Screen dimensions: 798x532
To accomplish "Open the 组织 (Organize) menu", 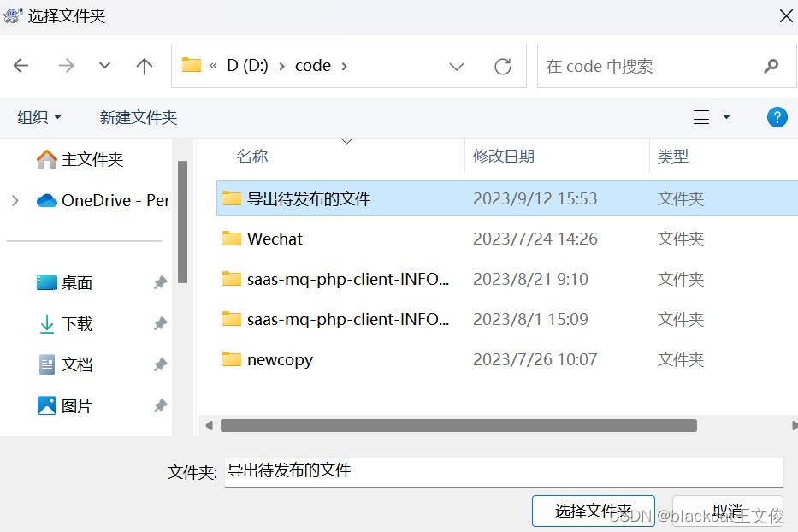I will 38,117.
